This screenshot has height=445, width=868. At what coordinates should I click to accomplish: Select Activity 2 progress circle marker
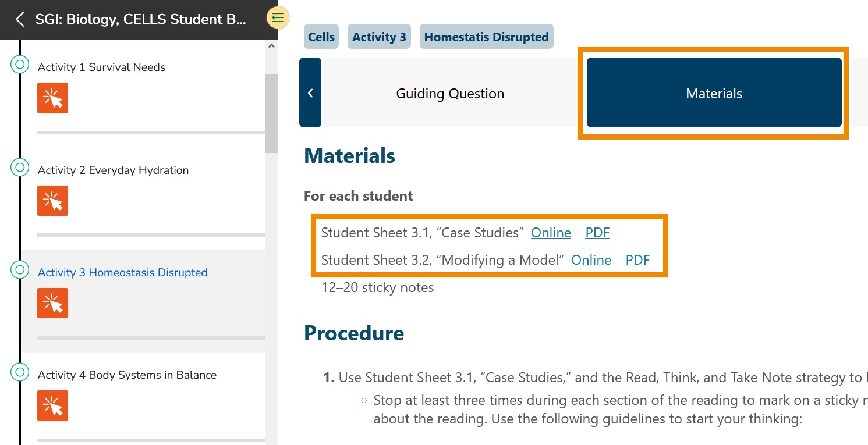click(x=20, y=168)
